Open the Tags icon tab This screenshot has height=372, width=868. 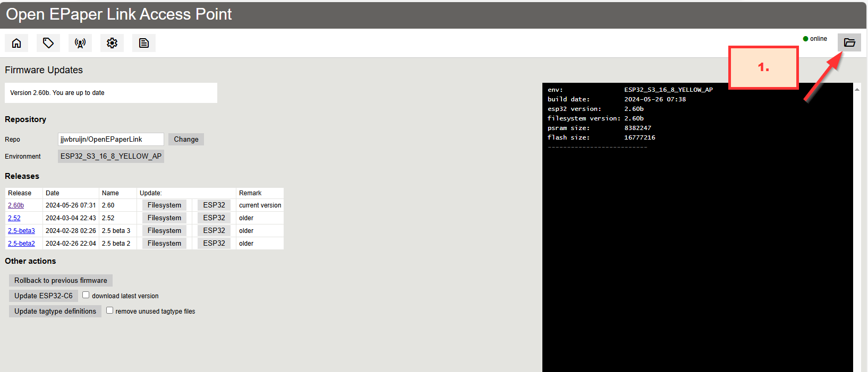48,43
